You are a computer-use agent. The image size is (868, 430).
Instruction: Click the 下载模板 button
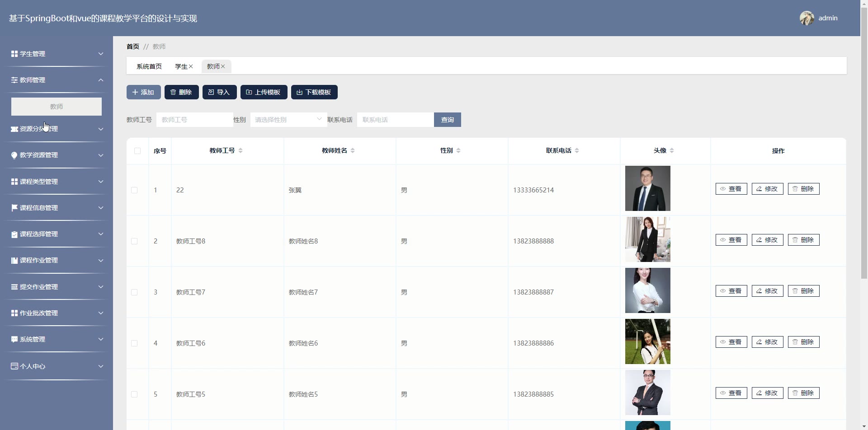[x=314, y=92]
